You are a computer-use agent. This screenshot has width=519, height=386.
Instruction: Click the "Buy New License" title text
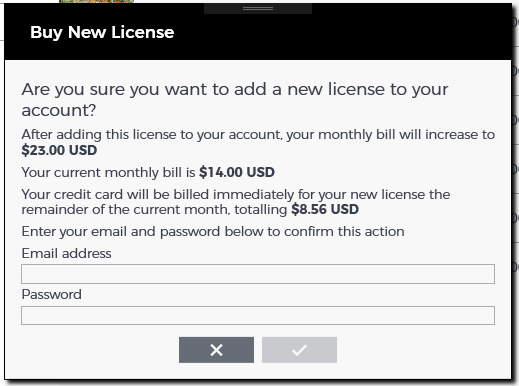point(102,32)
